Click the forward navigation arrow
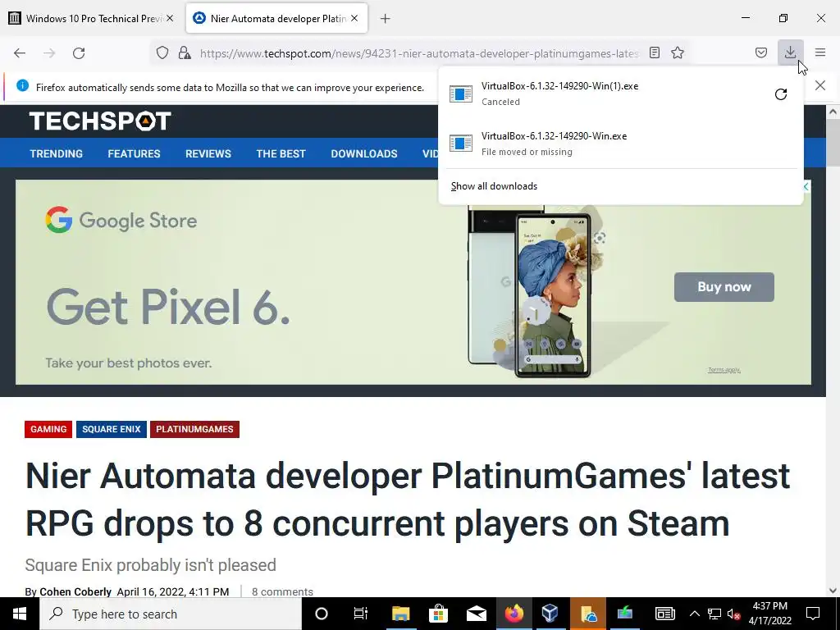This screenshot has height=630, width=840. pos(49,53)
